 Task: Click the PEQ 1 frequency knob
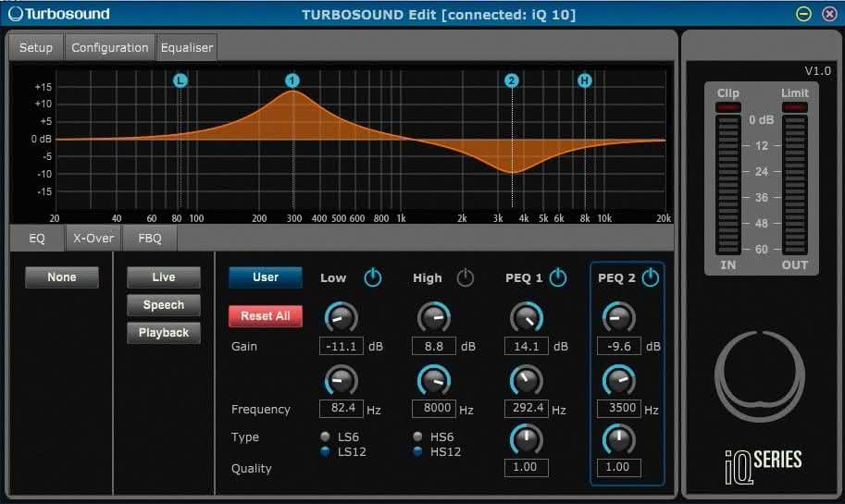pos(527,380)
